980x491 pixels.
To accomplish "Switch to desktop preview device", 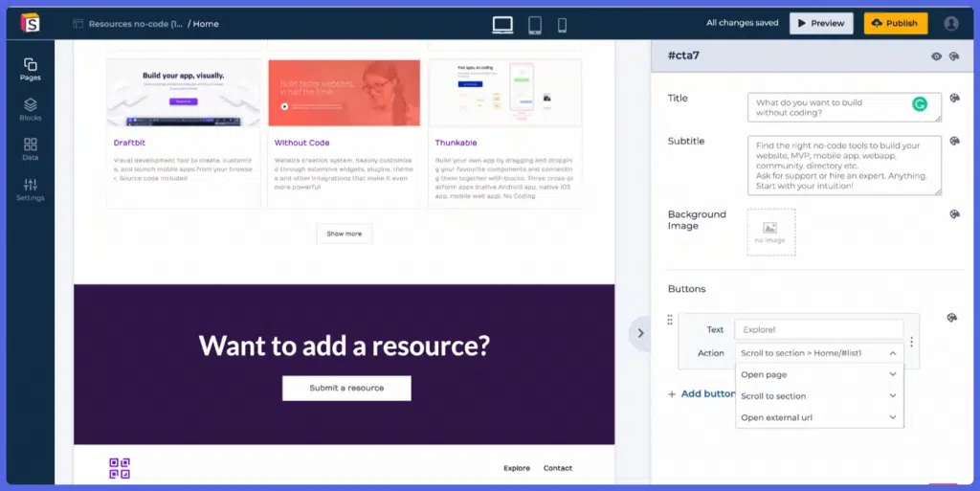I will pyautogui.click(x=502, y=25).
